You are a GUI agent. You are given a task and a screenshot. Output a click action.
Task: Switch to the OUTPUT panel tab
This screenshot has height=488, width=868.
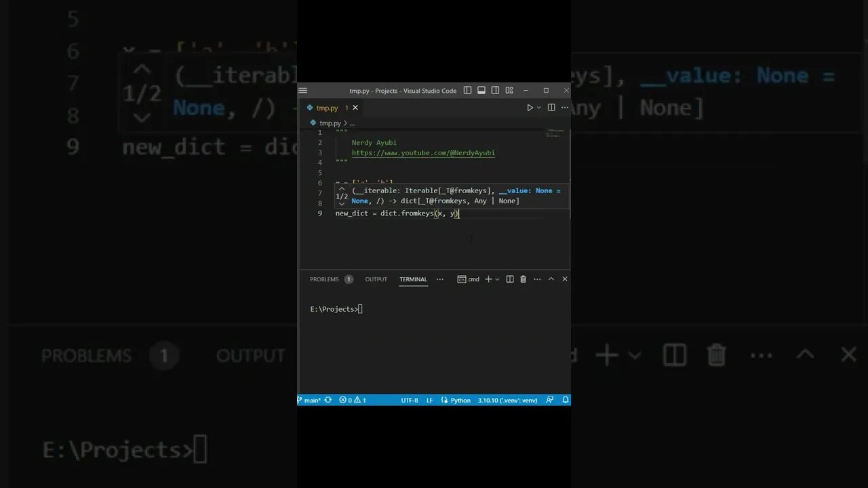376,279
